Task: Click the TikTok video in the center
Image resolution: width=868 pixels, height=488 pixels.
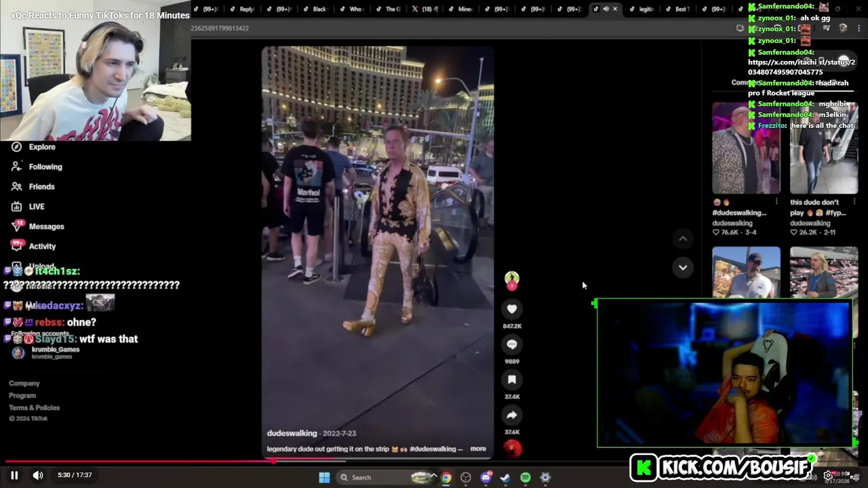Action: click(x=378, y=252)
